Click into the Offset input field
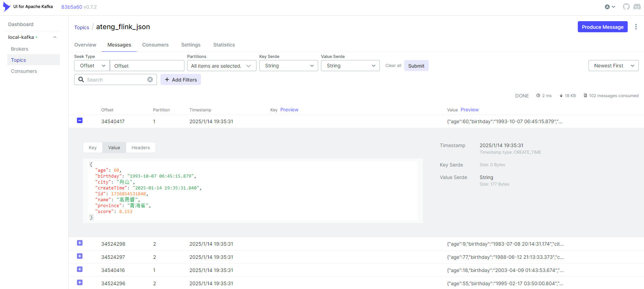 point(147,66)
